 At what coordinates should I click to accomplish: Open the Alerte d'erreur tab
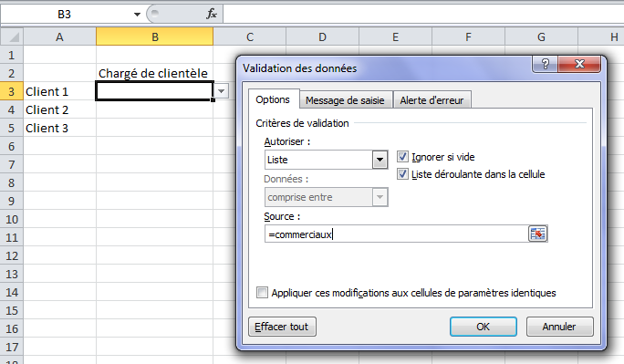432,100
